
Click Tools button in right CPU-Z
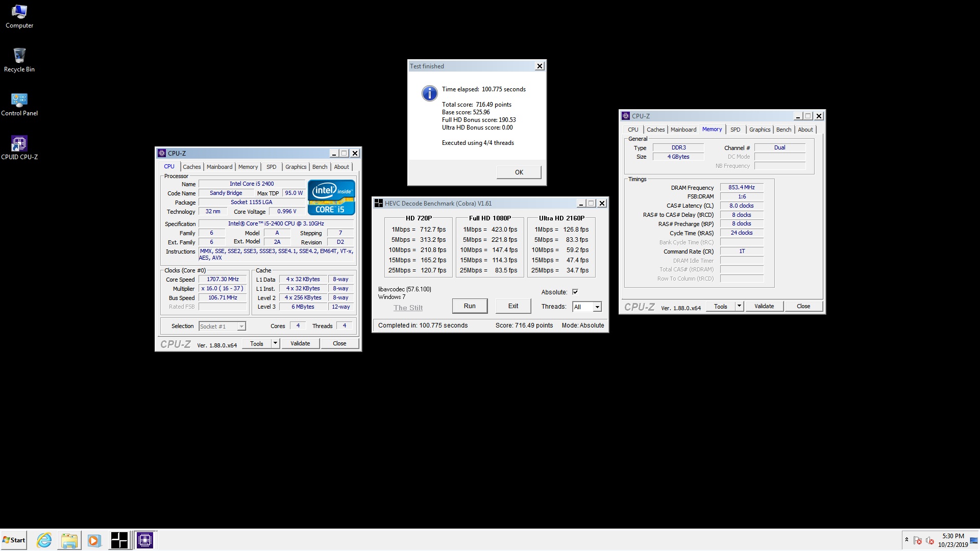click(721, 306)
